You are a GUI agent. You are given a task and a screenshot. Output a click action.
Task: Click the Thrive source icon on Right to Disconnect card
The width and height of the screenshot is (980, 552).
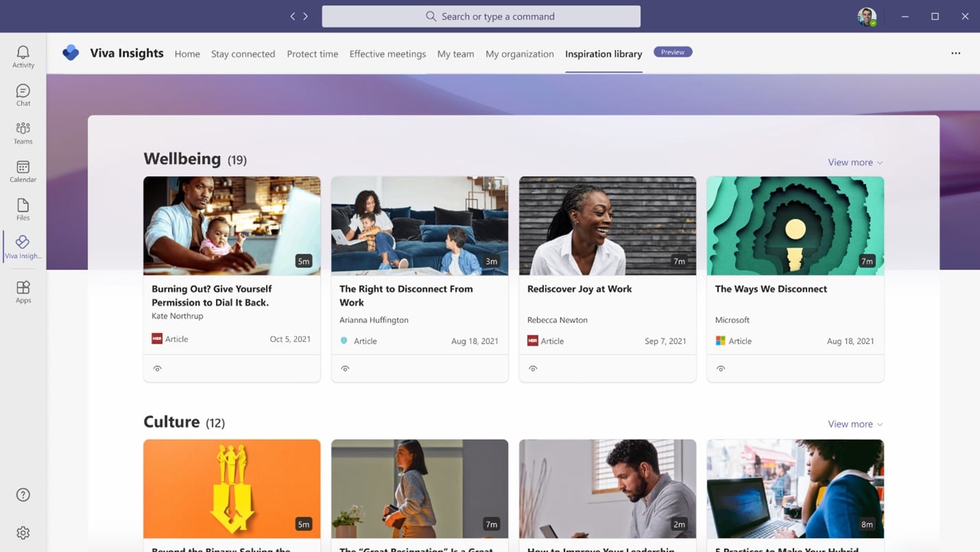344,341
